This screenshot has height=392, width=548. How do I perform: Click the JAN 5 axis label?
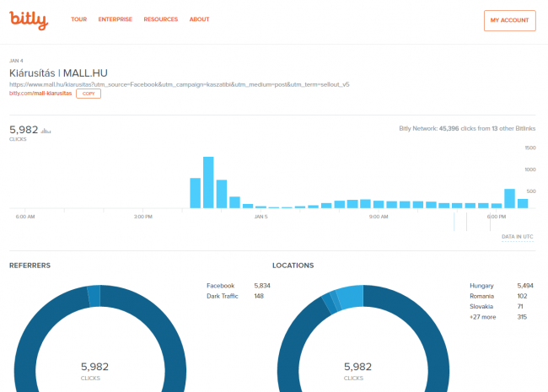pyautogui.click(x=261, y=217)
